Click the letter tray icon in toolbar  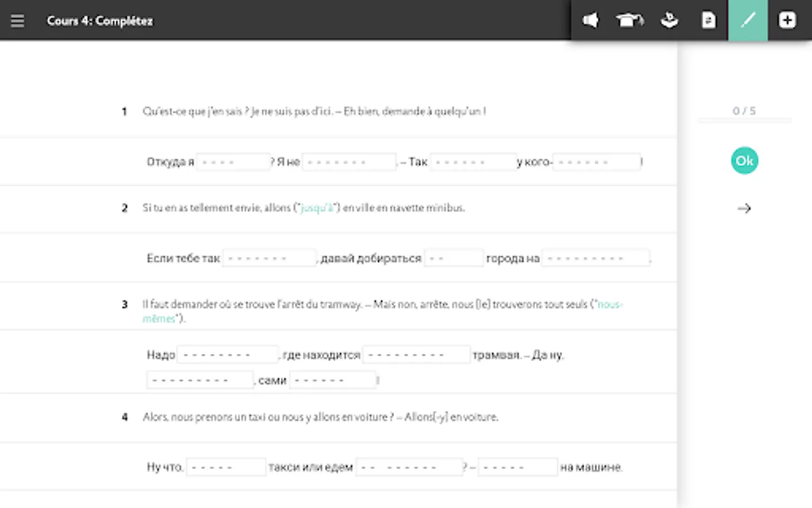pyautogui.click(x=669, y=21)
